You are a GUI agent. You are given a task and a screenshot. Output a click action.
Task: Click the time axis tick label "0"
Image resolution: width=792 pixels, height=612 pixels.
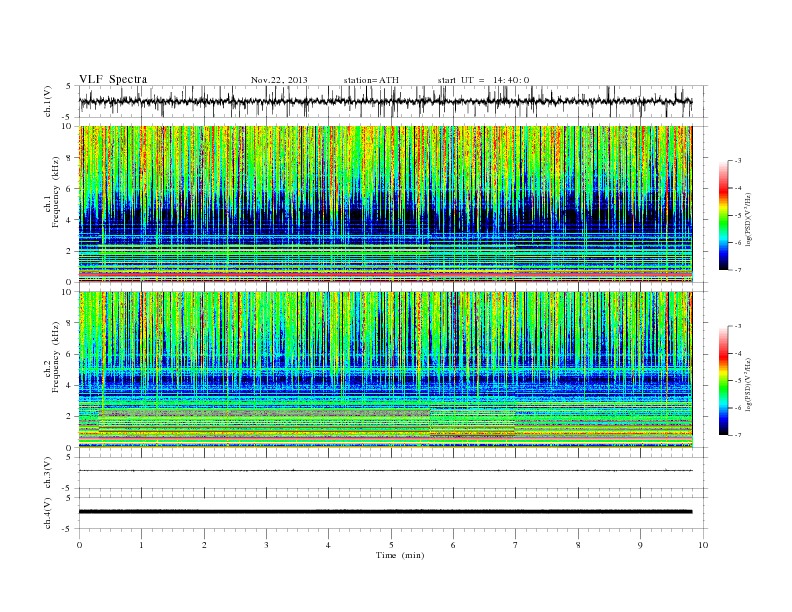pos(79,545)
